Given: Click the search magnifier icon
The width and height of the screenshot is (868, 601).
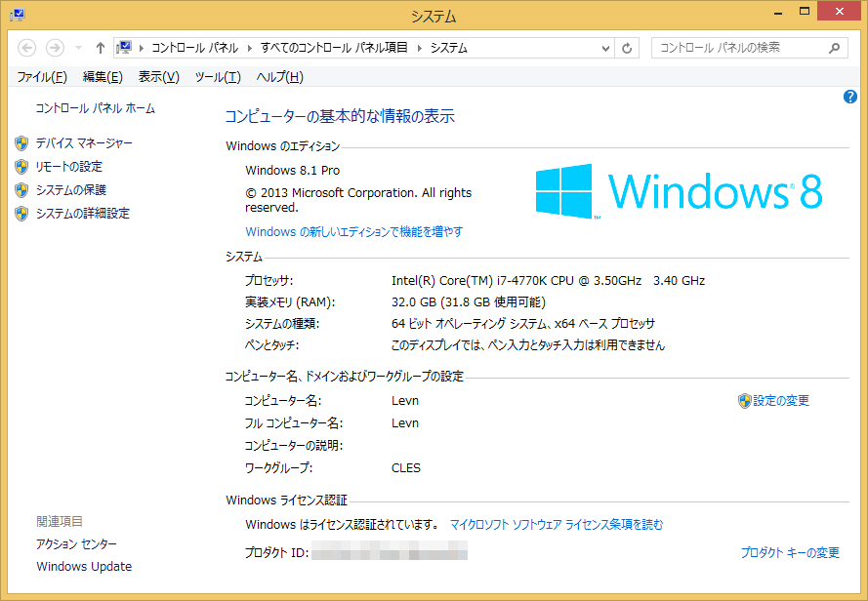Looking at the screenshot, I should [835, 48].
